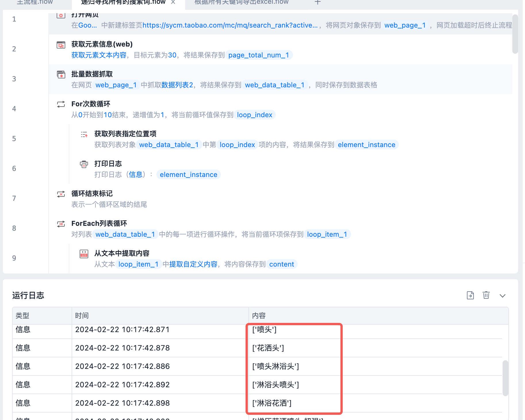Clear the run log with trash icon
525x420 pixels.
coord(486,295)
